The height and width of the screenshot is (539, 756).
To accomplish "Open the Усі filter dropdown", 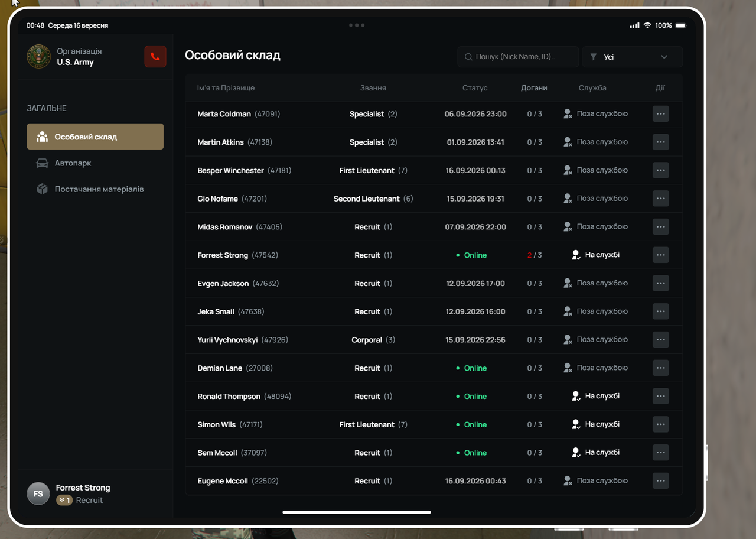I will 633,57.
